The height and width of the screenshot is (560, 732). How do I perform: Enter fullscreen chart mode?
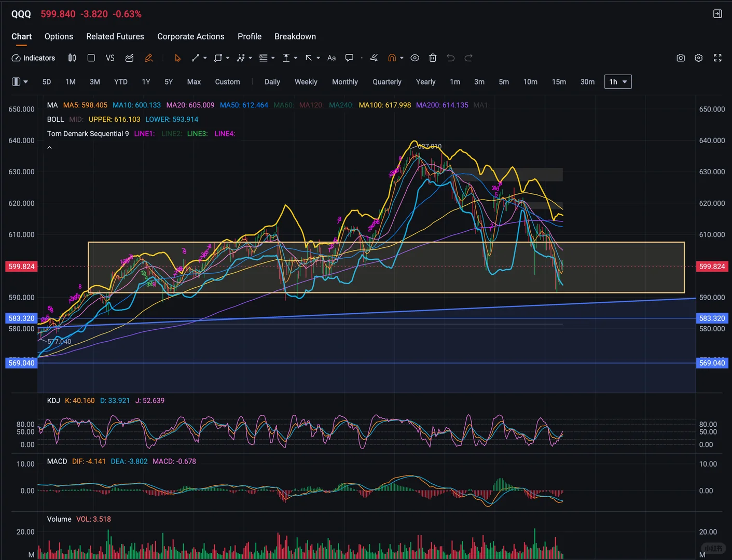[717, 58]
